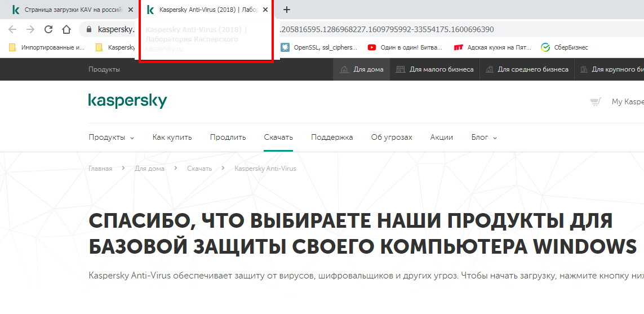Open OpenSSL ssl_ciphers bookmark

[x=319, y=47]
